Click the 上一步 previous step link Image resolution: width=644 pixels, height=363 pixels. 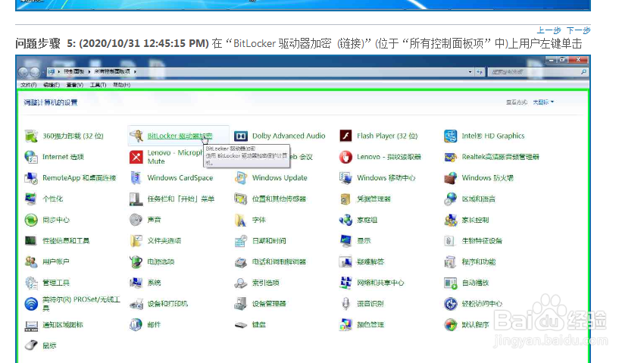549,30
